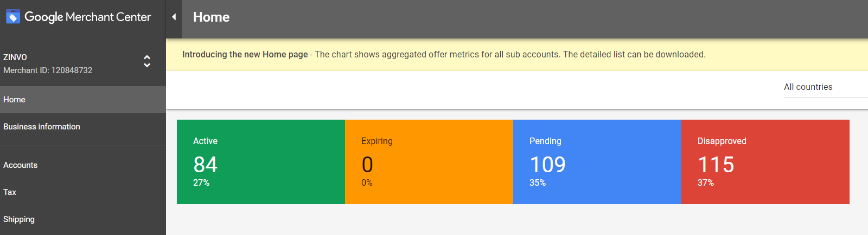Open Business information in sidebar

(42, 127)
